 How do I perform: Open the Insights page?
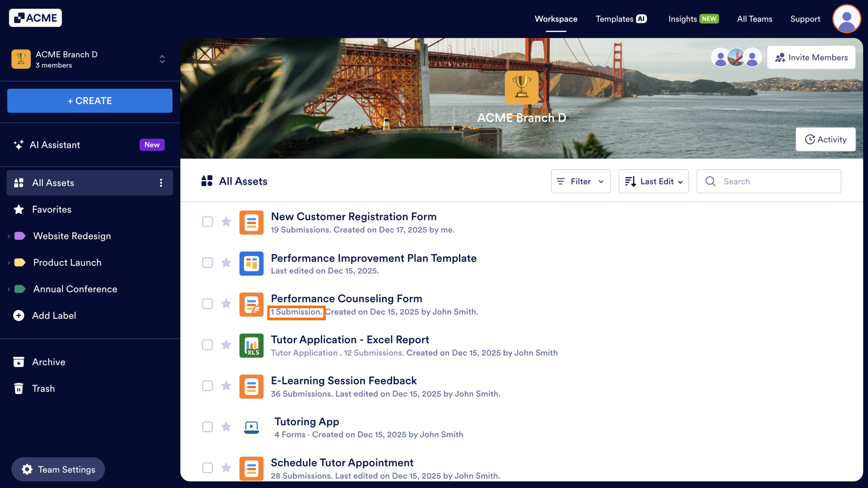tap(682, 19)
